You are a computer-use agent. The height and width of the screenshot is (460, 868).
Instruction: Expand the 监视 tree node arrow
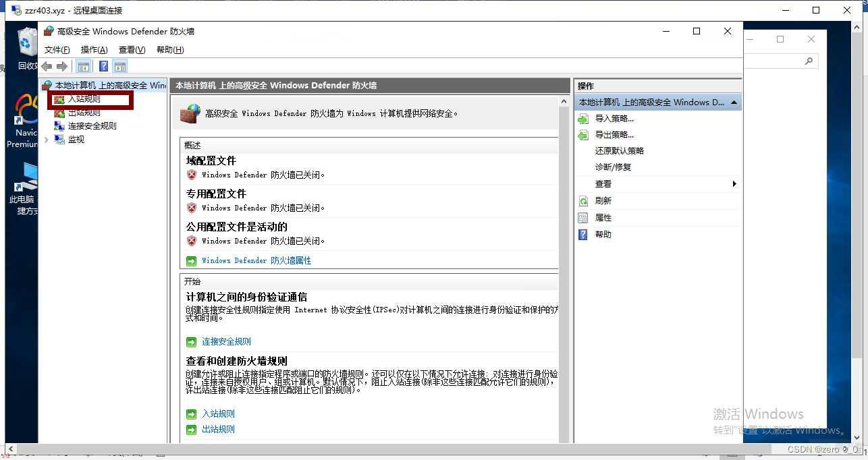pos(46,140)
